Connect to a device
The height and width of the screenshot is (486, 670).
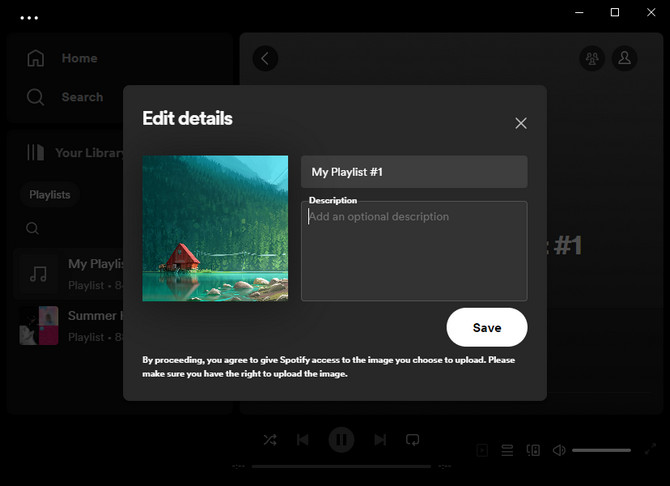533,450
